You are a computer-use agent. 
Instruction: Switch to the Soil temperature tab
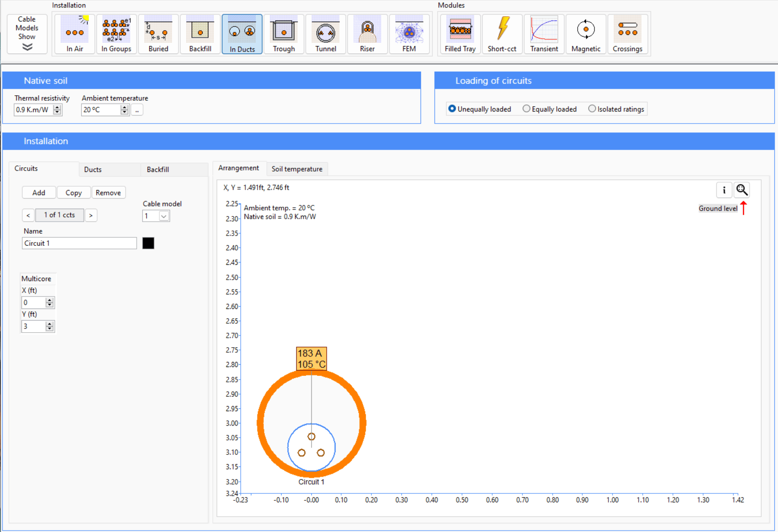297,169
